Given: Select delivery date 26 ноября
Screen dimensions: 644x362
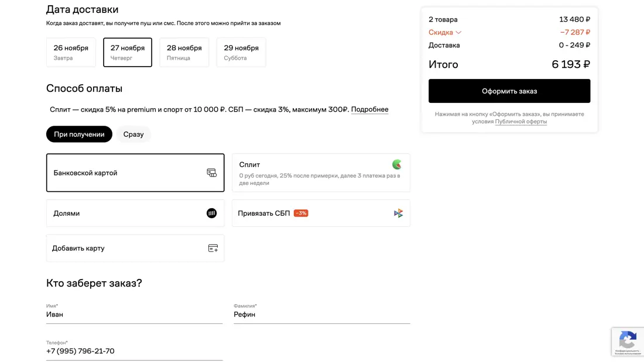Looking at the screenshot, I should click(71, 52).
